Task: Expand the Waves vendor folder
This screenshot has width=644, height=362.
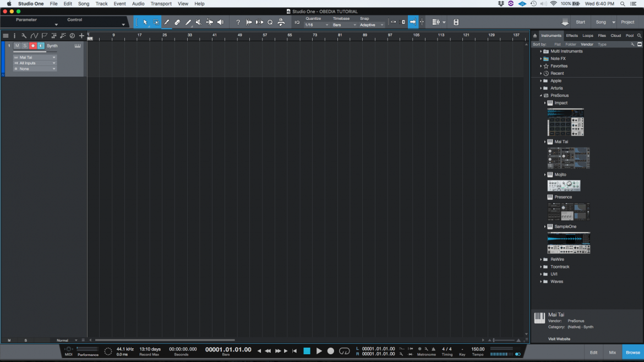Action: pyautogui.click(x=541, y=282)
